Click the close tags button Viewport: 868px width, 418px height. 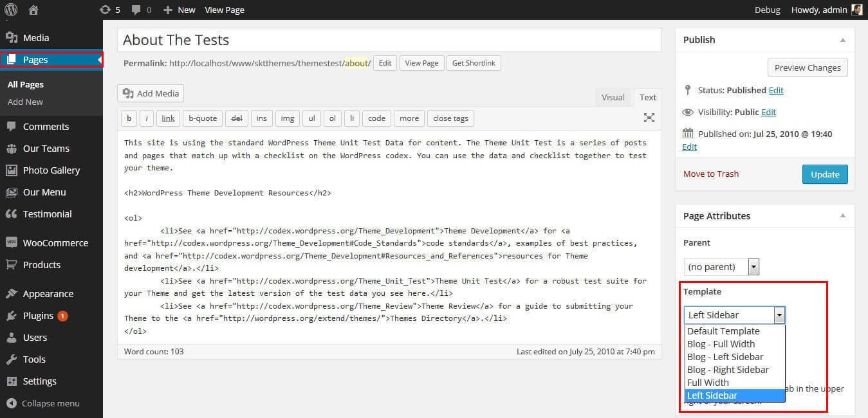tap(450, 118)
